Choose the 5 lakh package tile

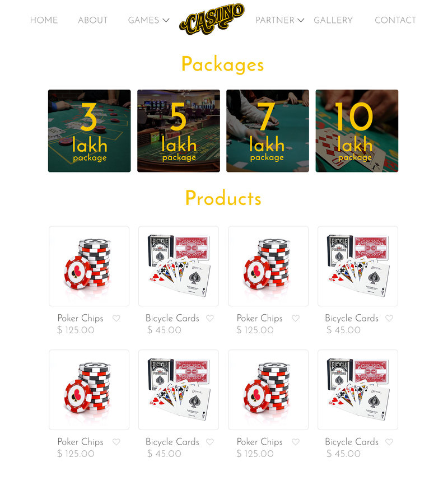[179, 131]
